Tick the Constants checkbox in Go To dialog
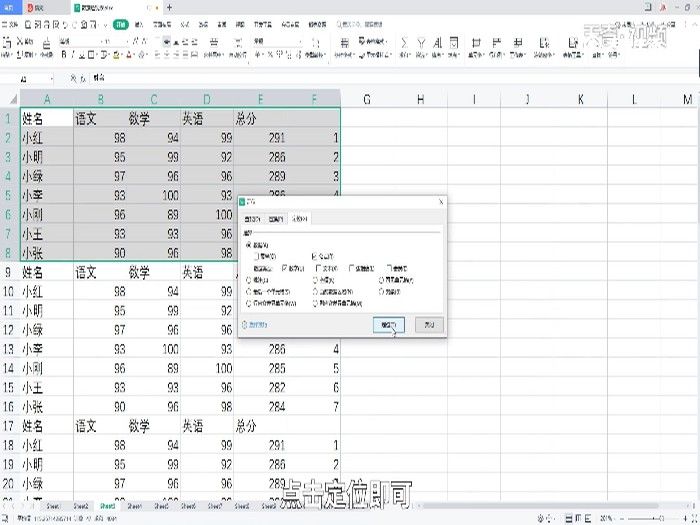Screen dimensions: 700x525 [256, 256]
